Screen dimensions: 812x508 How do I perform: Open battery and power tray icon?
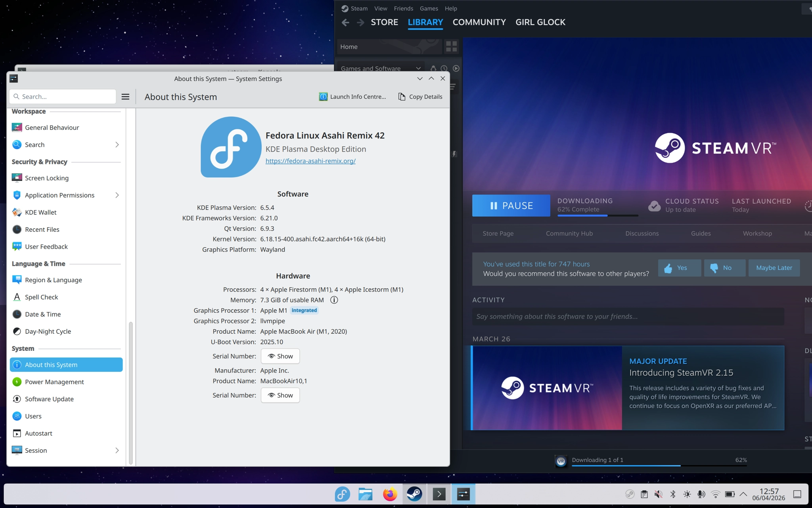(x=730, y=494)
